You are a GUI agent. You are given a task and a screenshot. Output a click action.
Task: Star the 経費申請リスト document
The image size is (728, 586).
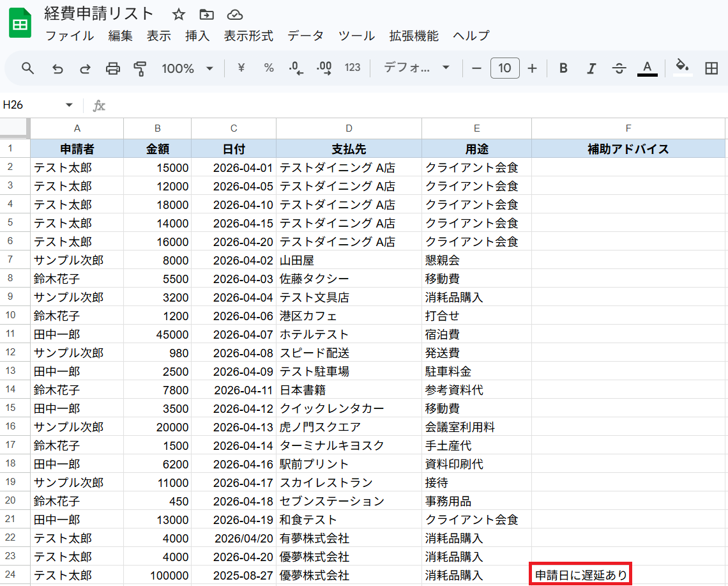(178, 15)
